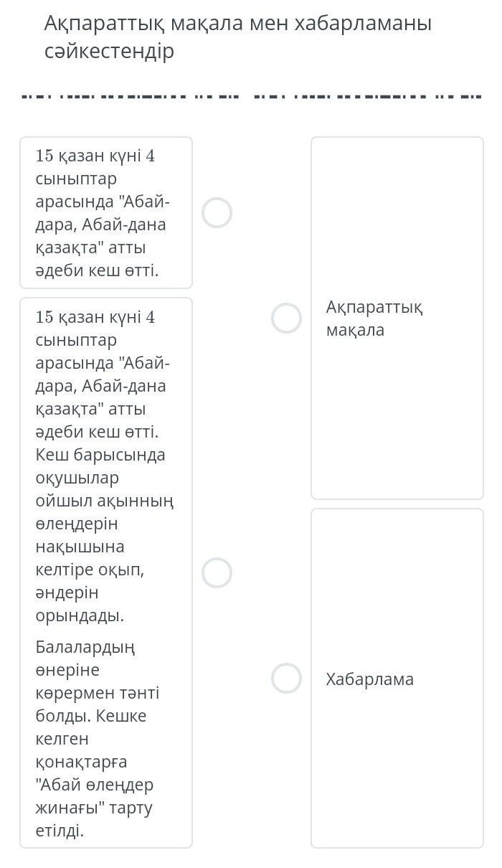Screen dimensions: 502x868
Task: Click the word сәйкестендір in the title
Action: 109,52
